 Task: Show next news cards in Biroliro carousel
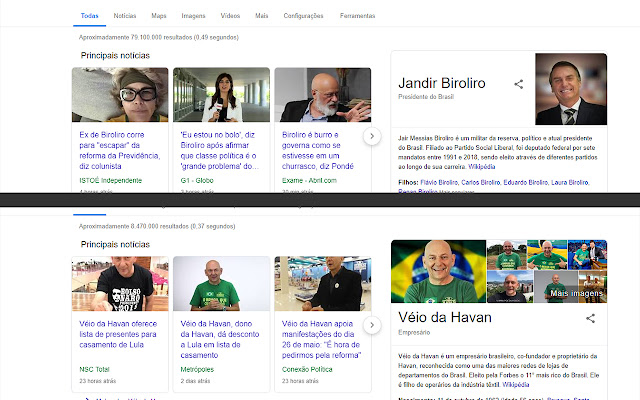click(372, 136)
